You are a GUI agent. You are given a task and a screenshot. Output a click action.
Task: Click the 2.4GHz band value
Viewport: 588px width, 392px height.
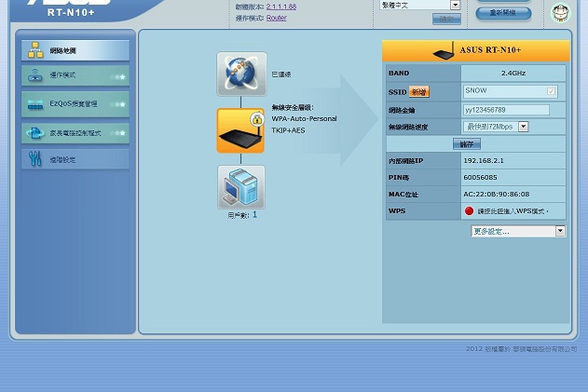pyautogui.click(x=513, y=73)
